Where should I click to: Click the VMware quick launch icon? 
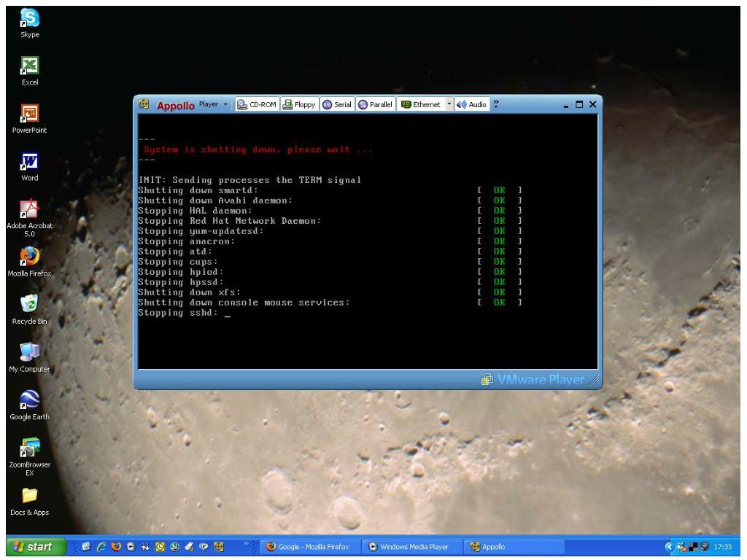(219, 547)
